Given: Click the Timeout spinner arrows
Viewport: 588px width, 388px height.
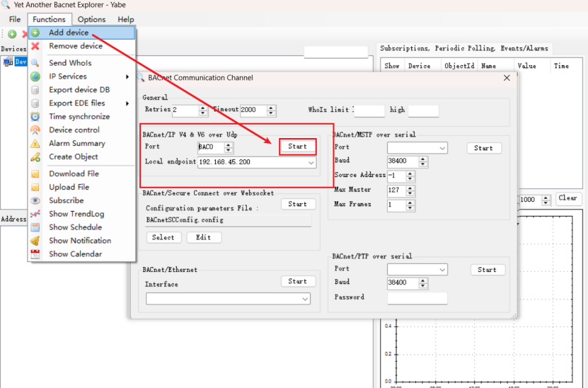Looking at the screenshot, I should pyautogui.click(x=271, y=110).
